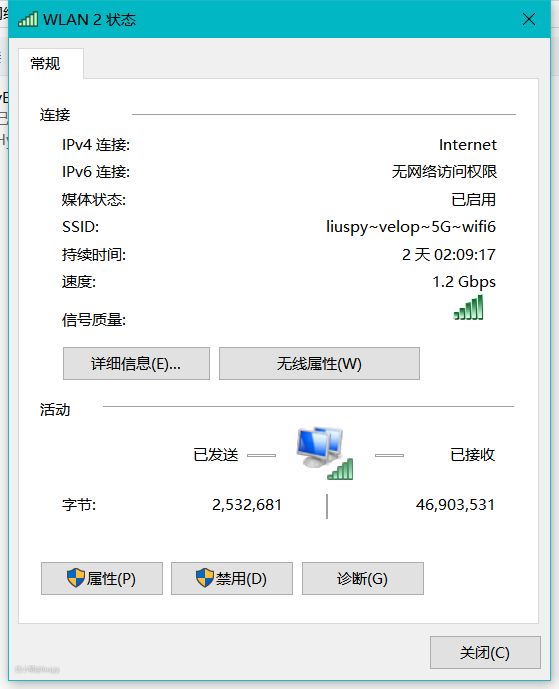Click the WLAN 2 状态 title text

coord(90,20)
